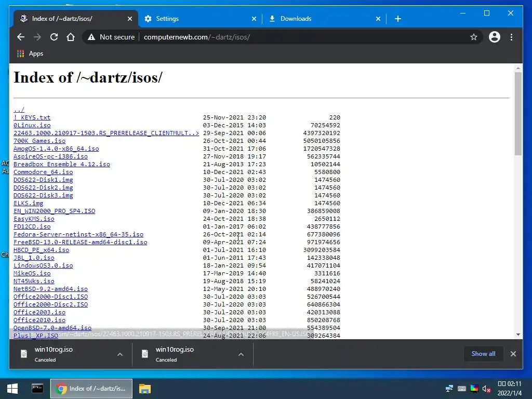
Task: Click the network icon in the tray
Action: (449, 389)
